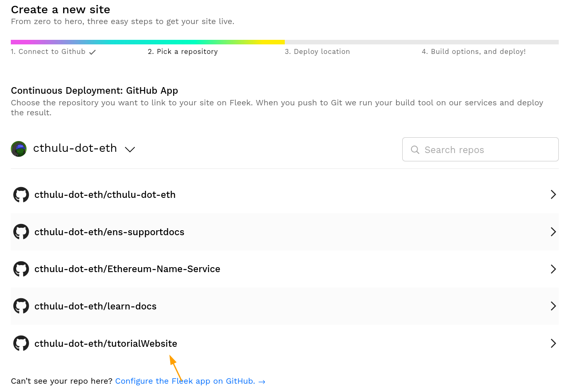Expand chevron for Ethereum-Name-Service repository
Screen dimensions: 582x392
553,269
